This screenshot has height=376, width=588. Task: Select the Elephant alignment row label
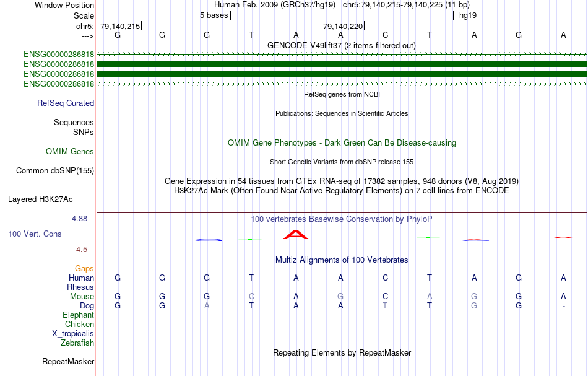tap(78, 315)
